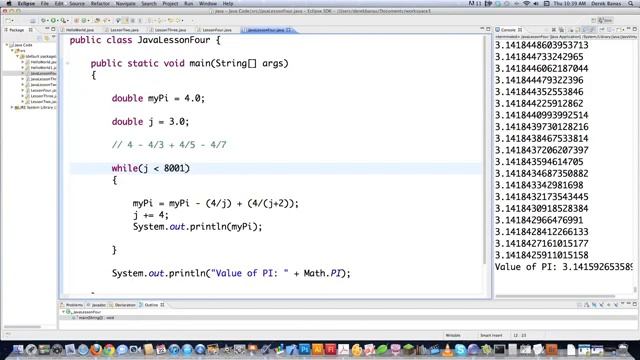Click 'Value of PI' console output line
The height and width of the screenshot is (360, 640).
coord(563,267)
